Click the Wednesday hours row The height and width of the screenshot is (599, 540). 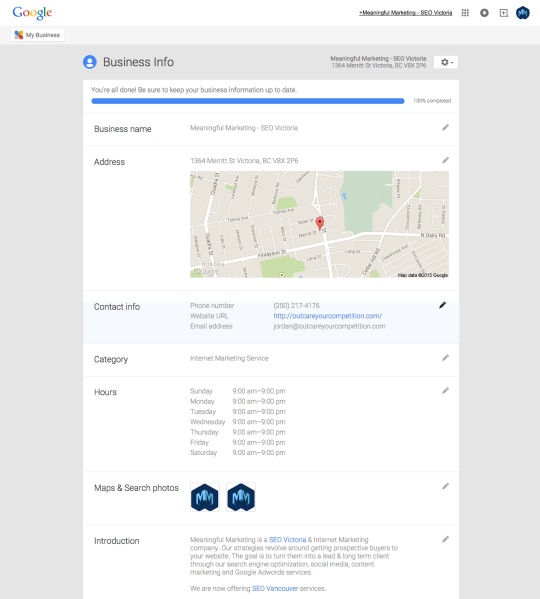[238, 422]
